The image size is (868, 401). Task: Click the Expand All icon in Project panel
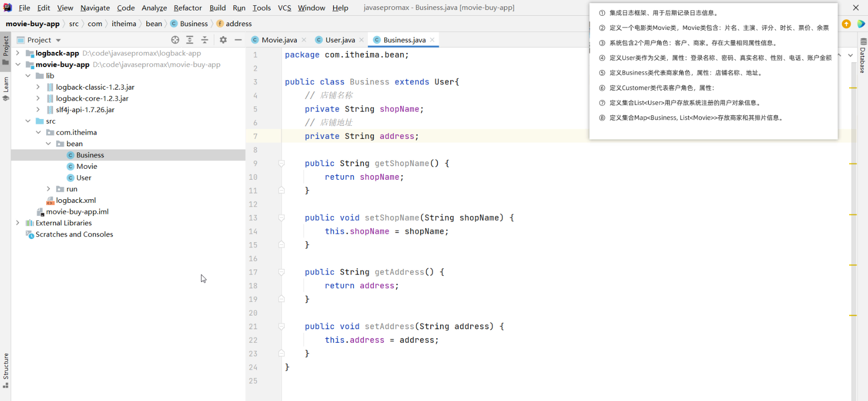(x=190, y=40)
